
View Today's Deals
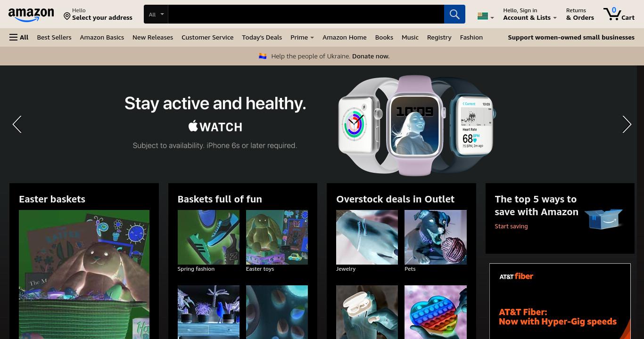tap(262, 37)
